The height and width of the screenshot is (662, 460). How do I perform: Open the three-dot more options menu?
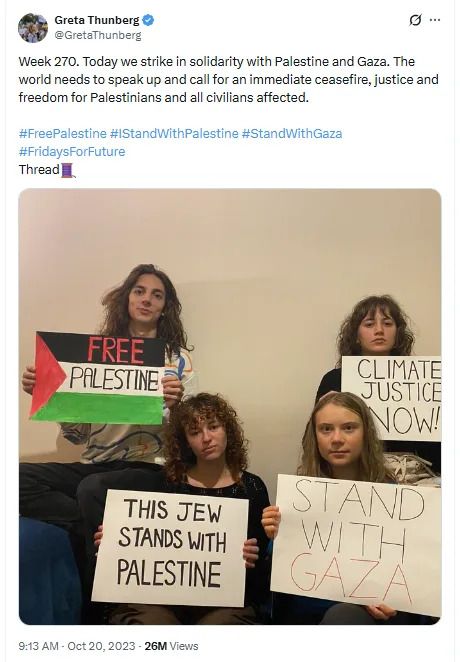click(x=435, y=20)
